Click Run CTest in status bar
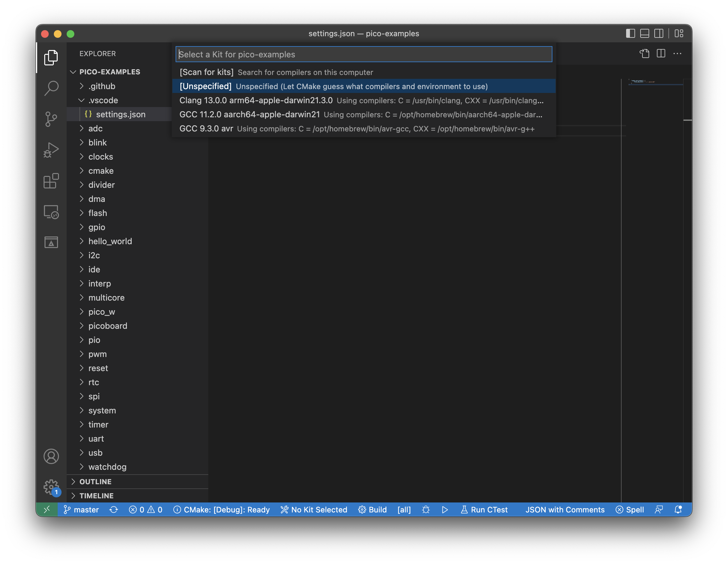 point(484,509)
